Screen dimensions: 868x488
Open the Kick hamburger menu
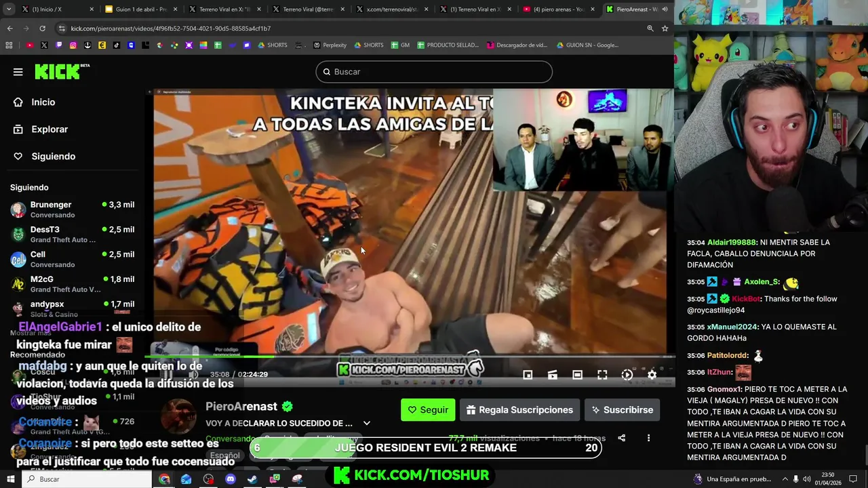[18, 72]
